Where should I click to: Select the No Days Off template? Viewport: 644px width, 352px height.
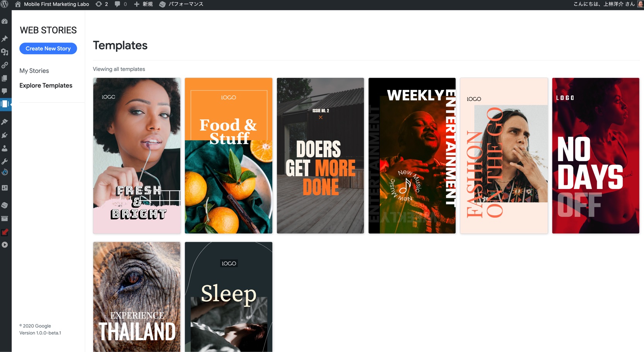click(x=595, y=156)
